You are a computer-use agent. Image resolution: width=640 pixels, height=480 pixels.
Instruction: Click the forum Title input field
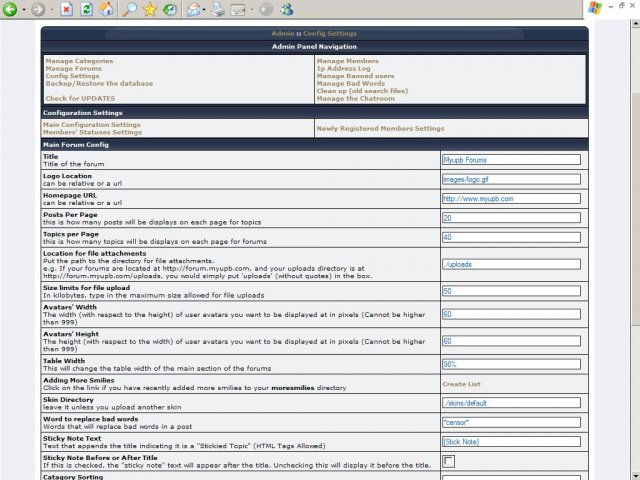point(510,159)
